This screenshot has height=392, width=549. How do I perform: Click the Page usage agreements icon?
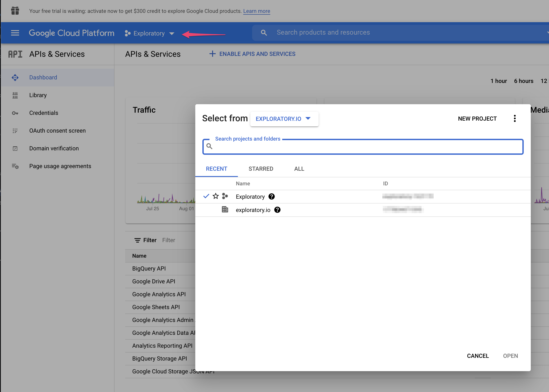(15, 166)
